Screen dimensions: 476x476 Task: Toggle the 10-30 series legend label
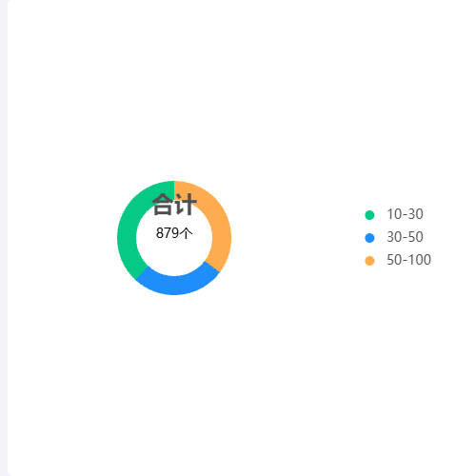405,214
